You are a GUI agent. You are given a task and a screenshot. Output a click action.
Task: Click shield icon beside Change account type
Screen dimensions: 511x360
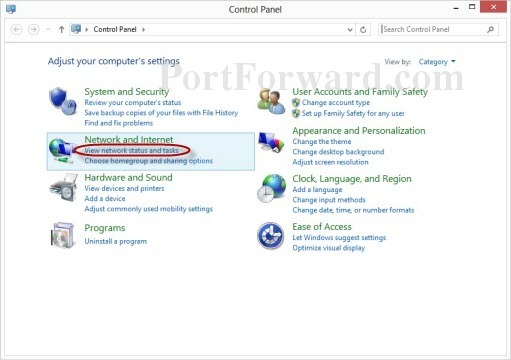click(x=296, y=103)
